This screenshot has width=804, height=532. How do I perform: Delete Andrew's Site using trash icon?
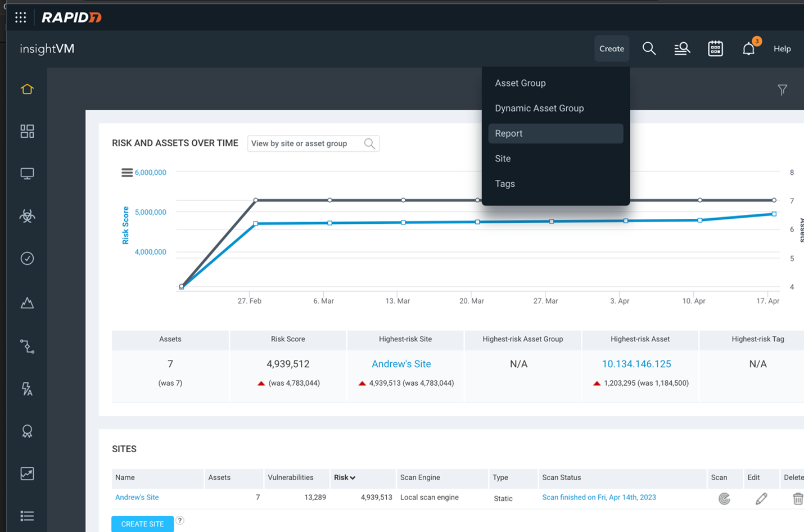(797, 498)
